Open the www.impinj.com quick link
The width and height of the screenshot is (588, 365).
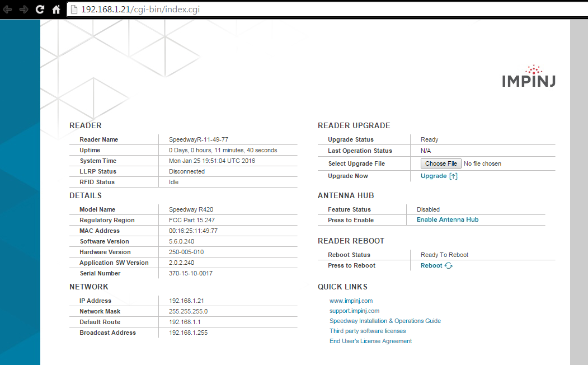pos(351,301)
